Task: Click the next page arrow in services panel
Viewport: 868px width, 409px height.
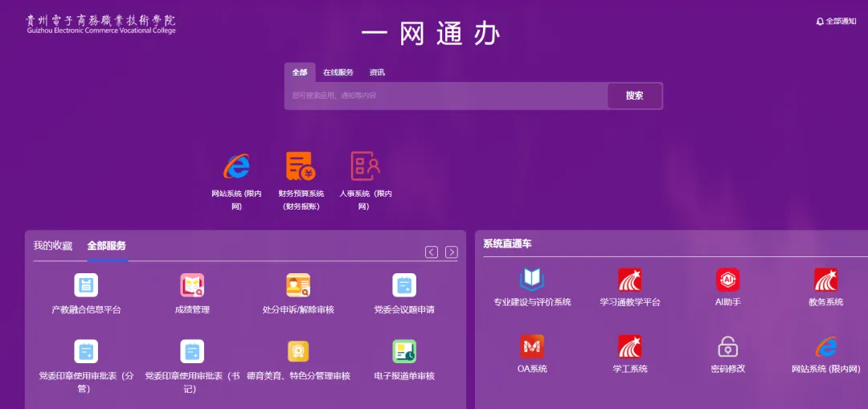Action: pos(452,252)
